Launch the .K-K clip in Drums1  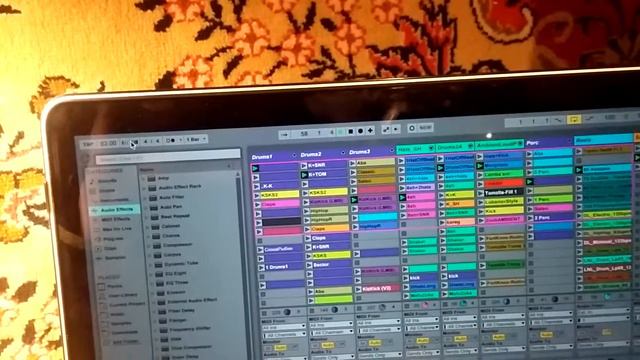click(256, 187)
